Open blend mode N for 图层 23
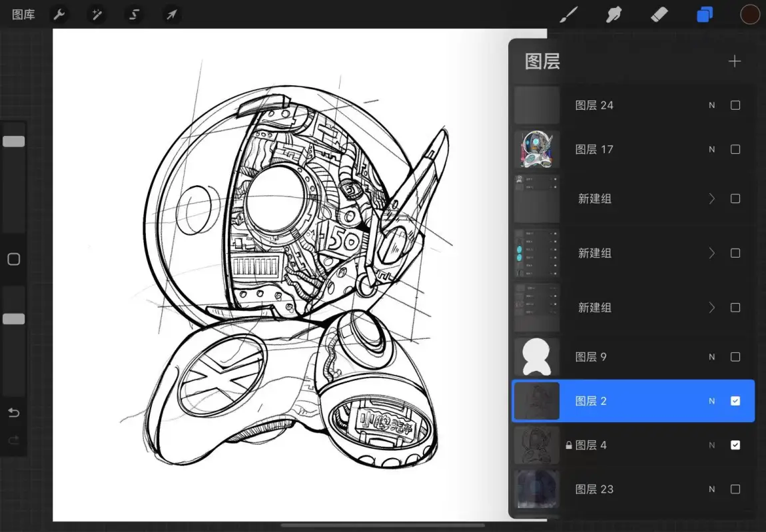The height and width of the screenshot is (532, 766). (x=712, y=489)
